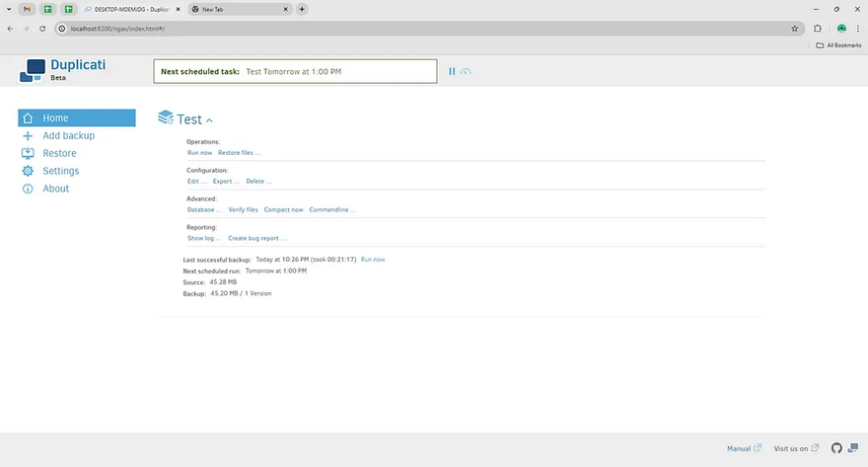868x467 pixels.
Task: Click the throttle speed gauge icon
Action: [466, 71]
